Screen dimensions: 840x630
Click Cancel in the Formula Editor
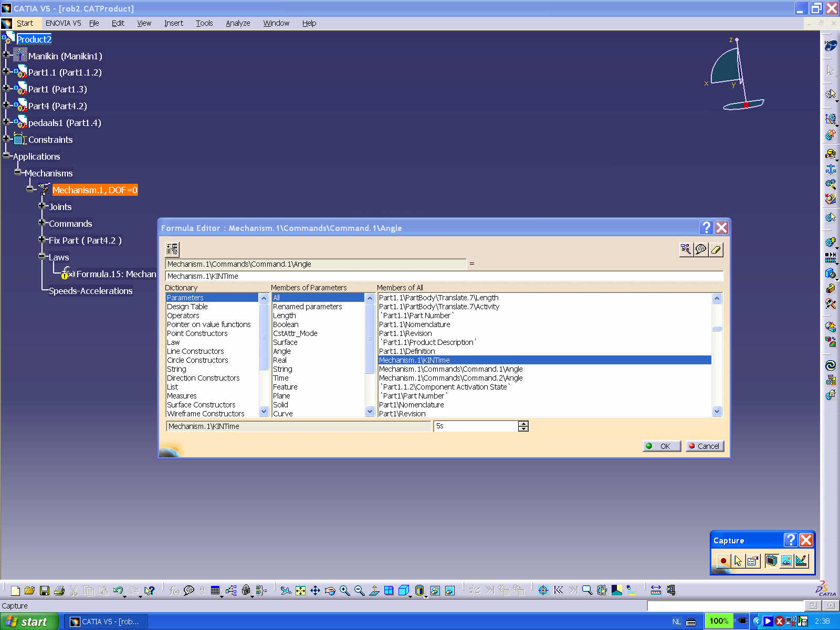coord(705,446)
